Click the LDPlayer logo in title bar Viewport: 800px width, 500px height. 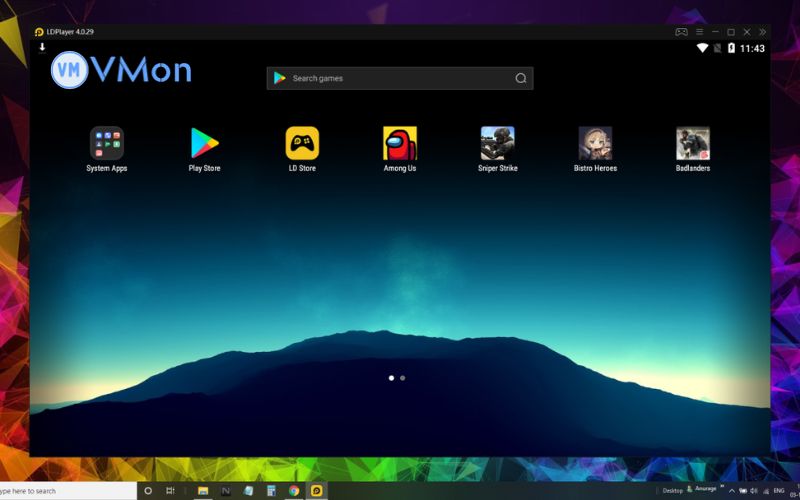point(39,32)
